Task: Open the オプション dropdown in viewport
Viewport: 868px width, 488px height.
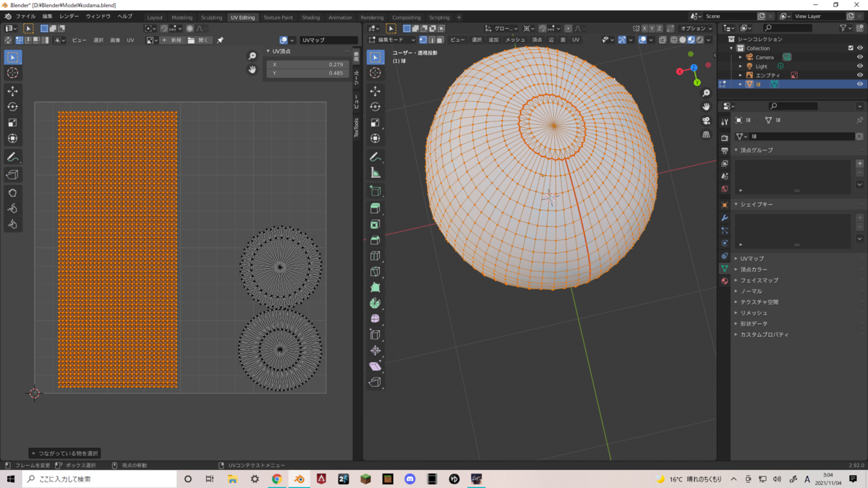Action: 697,28
